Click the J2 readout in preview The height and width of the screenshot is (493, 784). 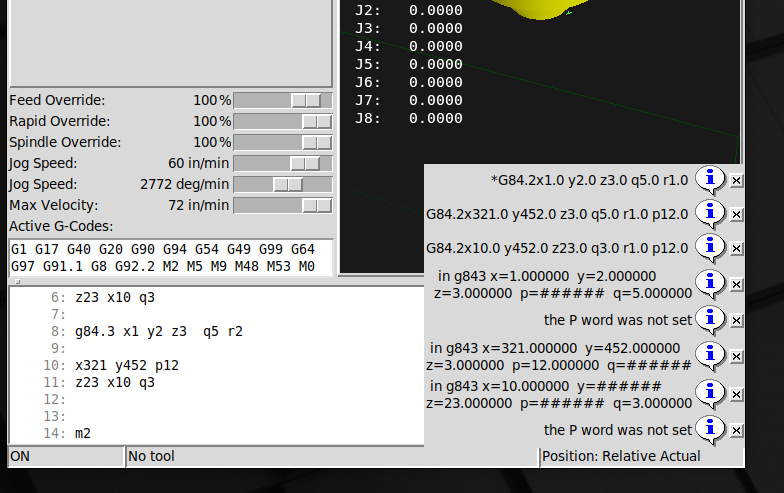[409, 10]
